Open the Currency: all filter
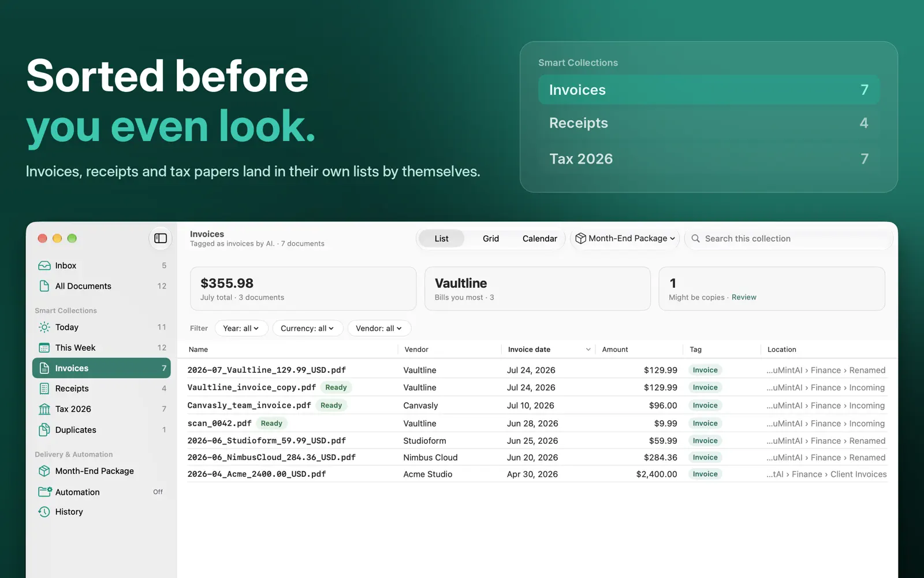 307,328
